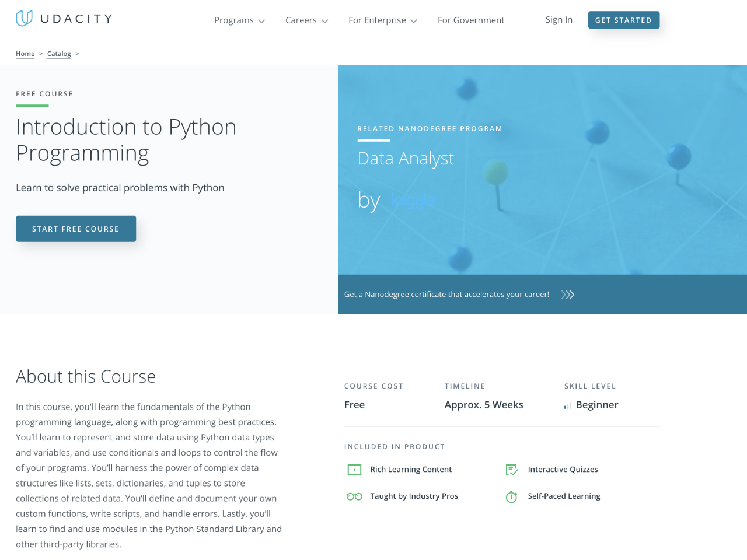Open the Catalog breadcrumb link

tap(59, 54)
